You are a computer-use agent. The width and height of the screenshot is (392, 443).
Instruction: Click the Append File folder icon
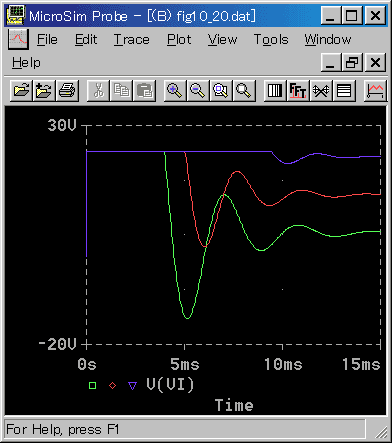coord(44,90)
